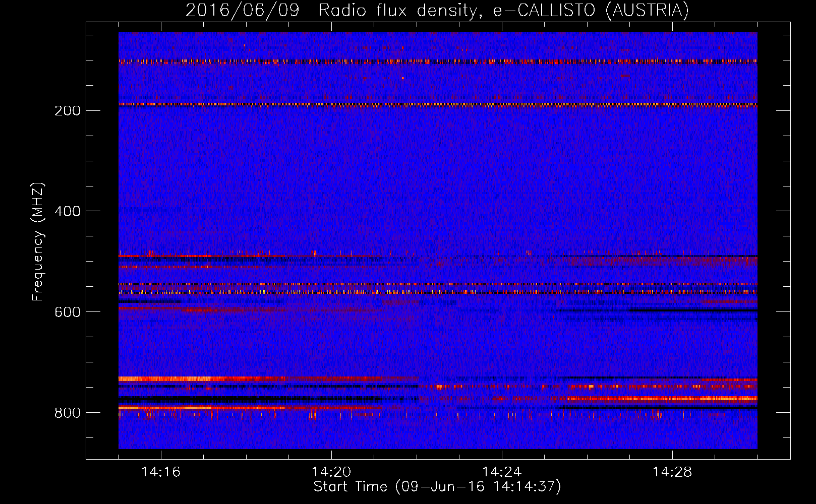Click the 14:16 time tick label
The height and width of the screenshot is (504, 816).
pos(161,472)
